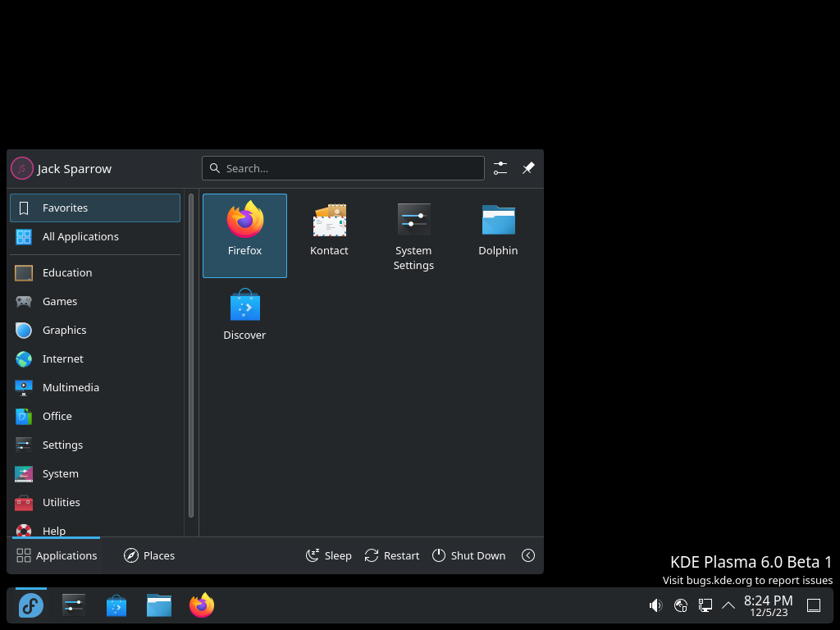The width and height of the screenshot is (840, 630).
Task: Put the computer to Sleep
Action: tap(328, 555)
